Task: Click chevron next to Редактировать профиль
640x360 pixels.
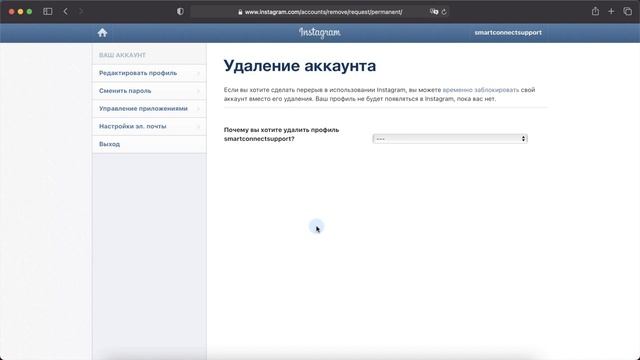Action: pyautogui.click(x=199, y=73)
